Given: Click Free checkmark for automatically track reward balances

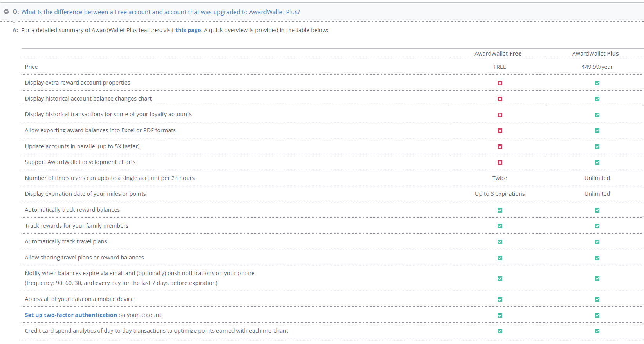Looking at the screenshot, I should point(500,210).
